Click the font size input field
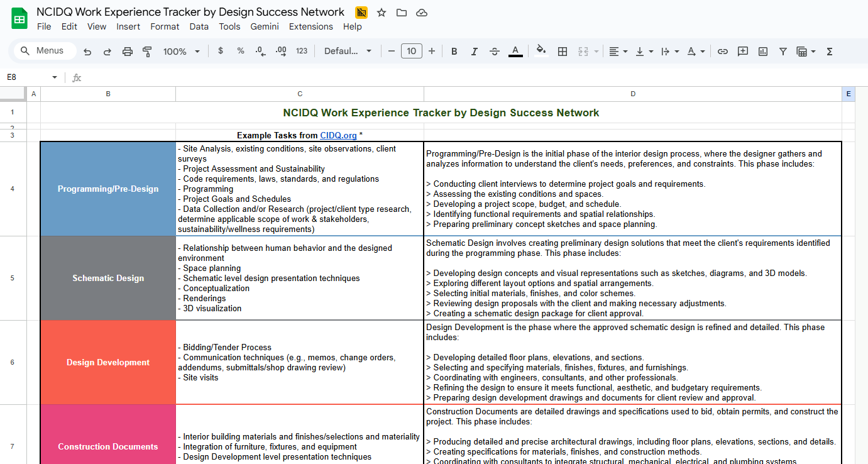The image size is (868, 464). [411, 52]
